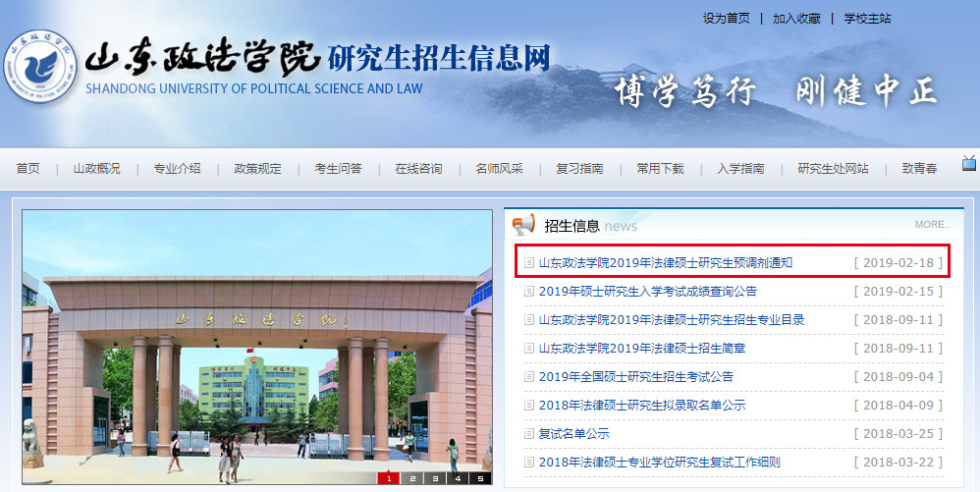Switch to slideshow page 2
980x492 pixels.
(411, 478)
